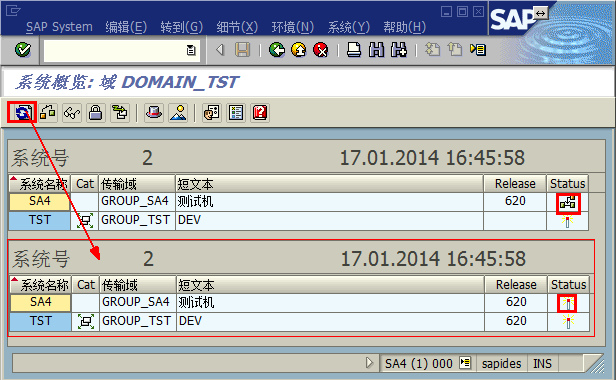Open the 系统(Y) menu
The height and width of the screenshot is (380, 616).
(349, 27)
